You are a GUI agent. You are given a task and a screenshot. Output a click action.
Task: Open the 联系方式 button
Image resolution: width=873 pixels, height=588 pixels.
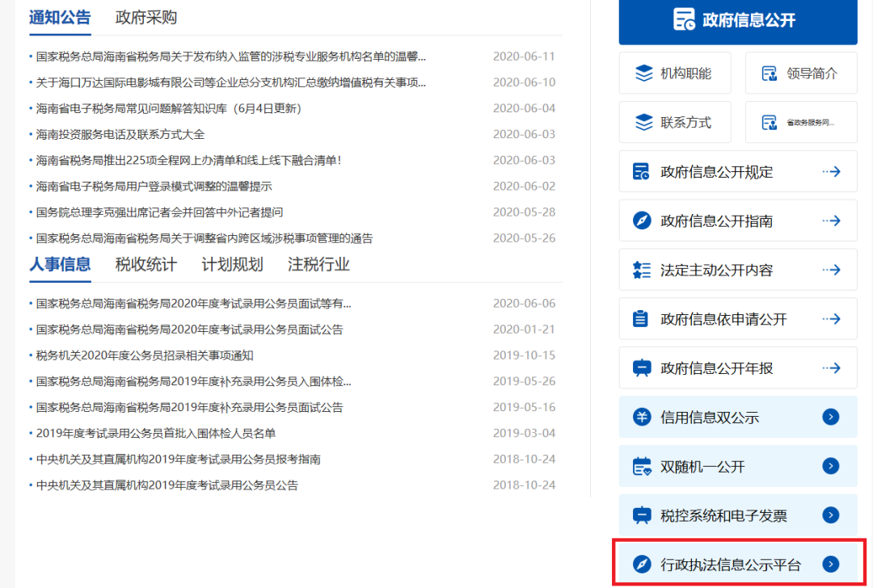click(675, 123)
